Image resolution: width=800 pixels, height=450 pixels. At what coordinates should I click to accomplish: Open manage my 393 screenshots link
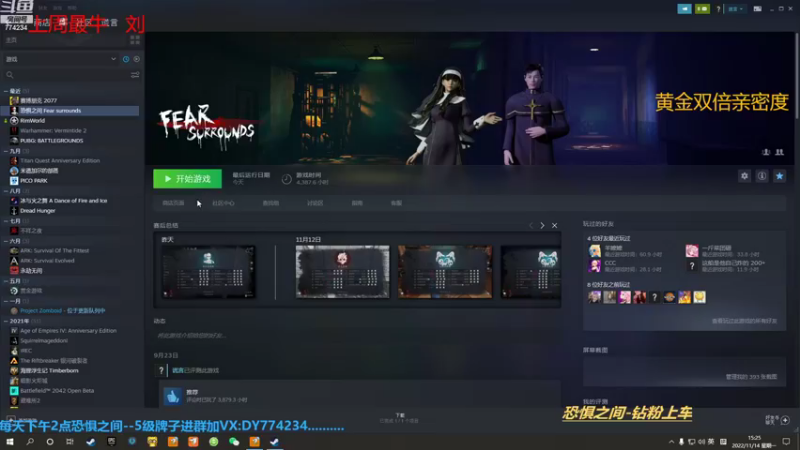click(x=752, y=377)
